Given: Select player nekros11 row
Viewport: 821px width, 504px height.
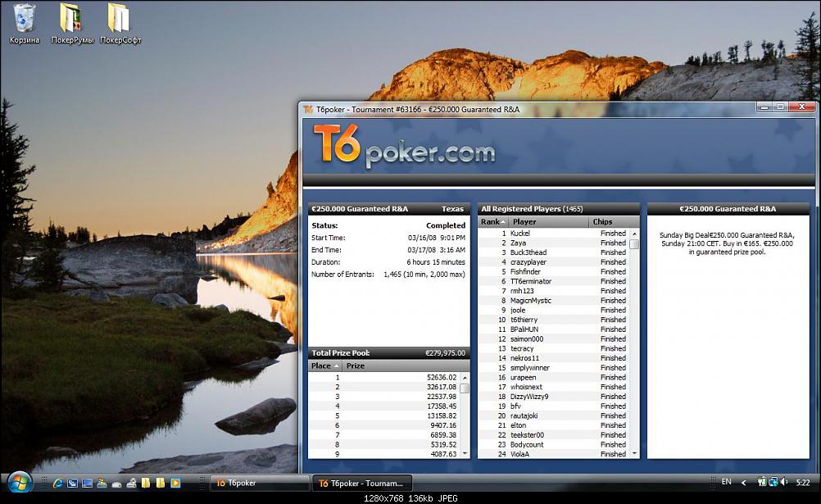Looking at the screenshot, I should tap(554, 358).
